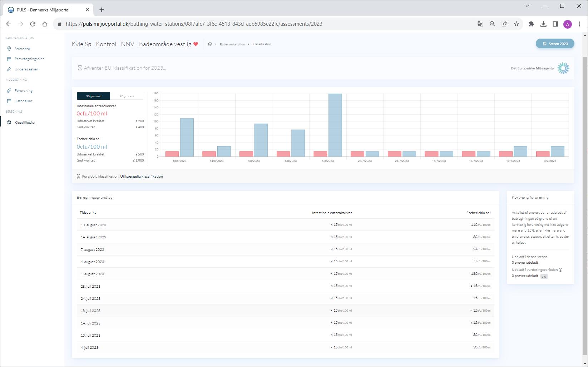Screen dimensions: 588x367
Task: Select the 18. august 2023 row date
Action: click(x=93, y=225)
